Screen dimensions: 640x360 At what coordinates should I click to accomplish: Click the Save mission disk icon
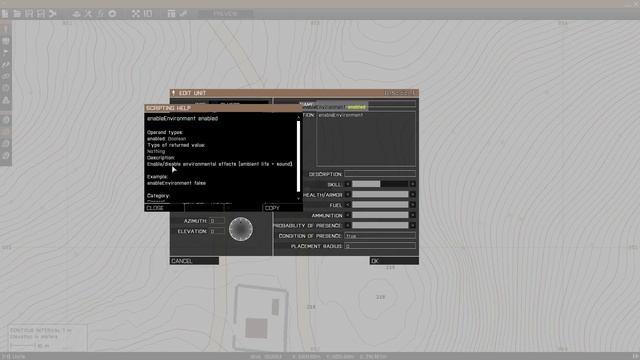tap(29, 13)
